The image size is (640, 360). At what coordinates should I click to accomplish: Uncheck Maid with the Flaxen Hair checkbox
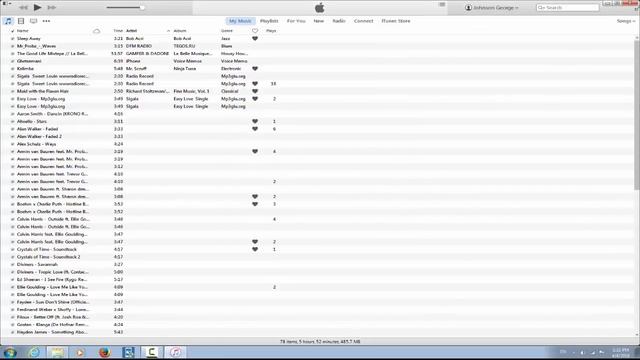coord(12,91)
